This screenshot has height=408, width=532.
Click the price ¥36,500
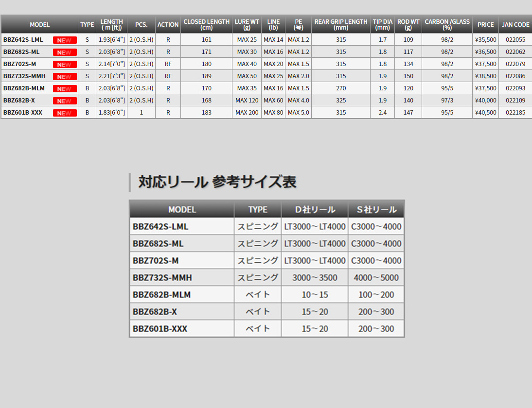coord(485,52)
